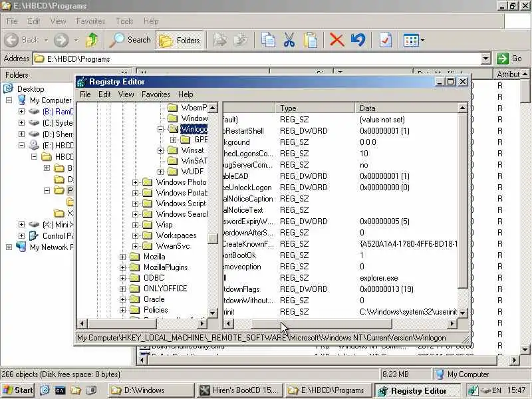Image resolution: width=532 pixels, height=399 pixels.
Task: Expand the Policies registry key
Action: tap(122, 310)
